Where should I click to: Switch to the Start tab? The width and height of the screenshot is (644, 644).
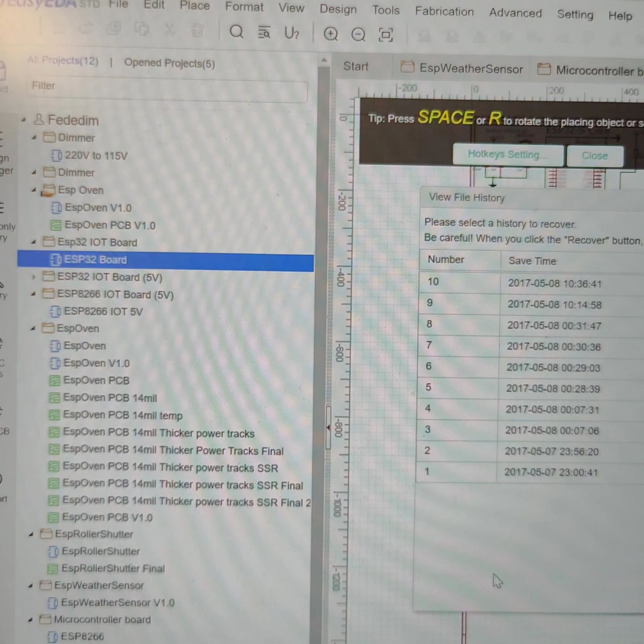point(356,67)
